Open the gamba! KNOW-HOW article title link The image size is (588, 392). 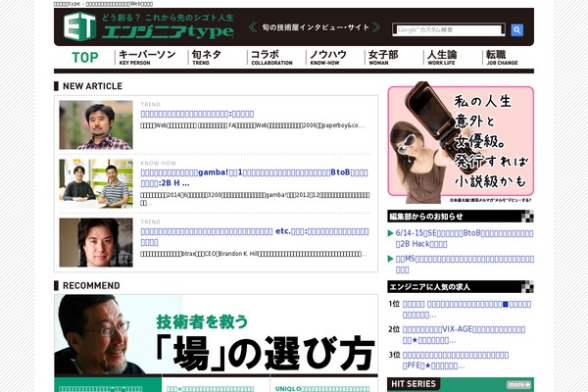click(254, 177)
